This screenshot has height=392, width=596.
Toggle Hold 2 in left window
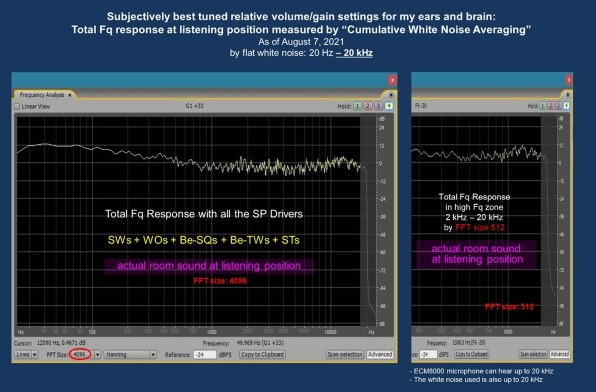click(x=368, y=106)
